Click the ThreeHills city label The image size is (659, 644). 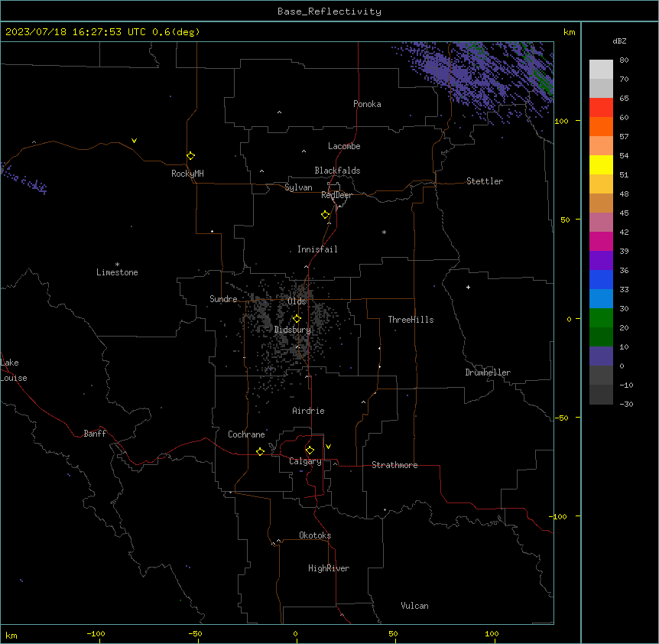(x=411, y=320)
